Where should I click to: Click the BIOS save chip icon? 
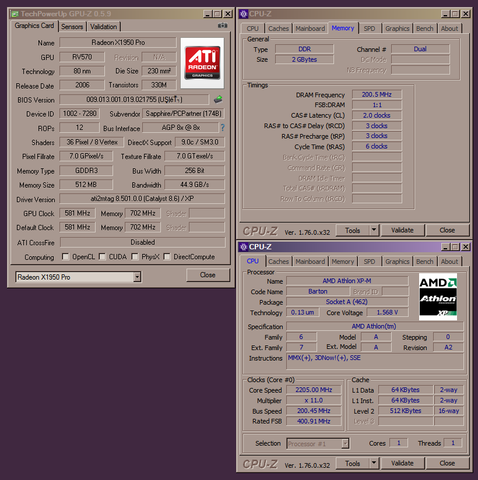point(218,99)
